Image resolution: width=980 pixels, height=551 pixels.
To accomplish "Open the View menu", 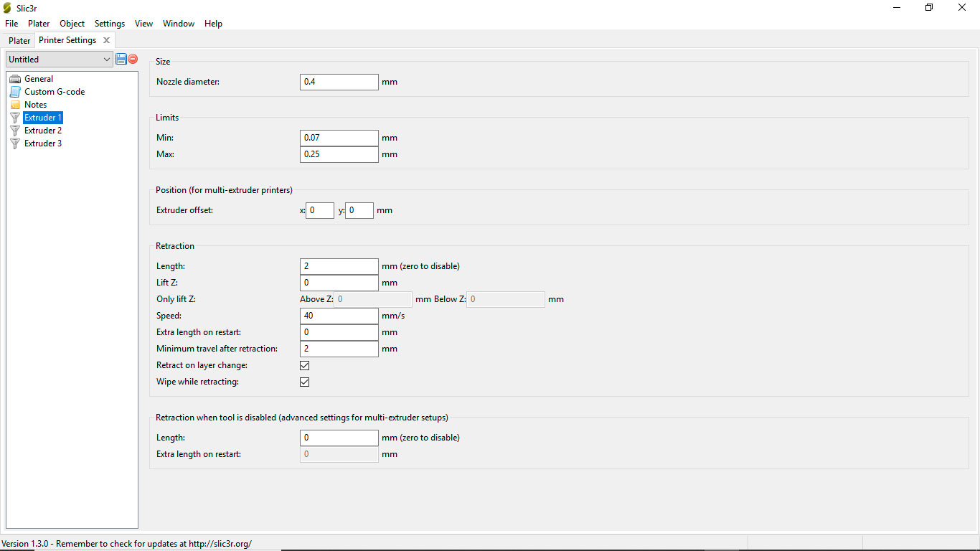I will coord(143,24).
